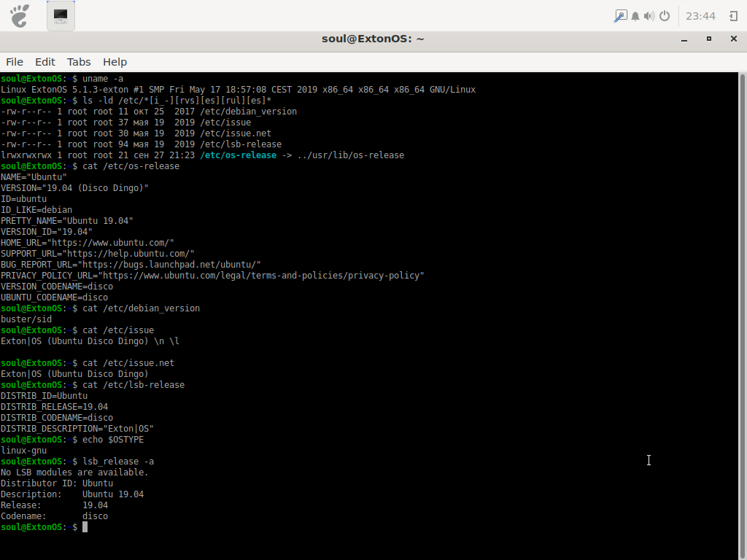Maximize the soul@ExtonOS terminal window
The width and height of the screenshot is (747, 560).
709,39
